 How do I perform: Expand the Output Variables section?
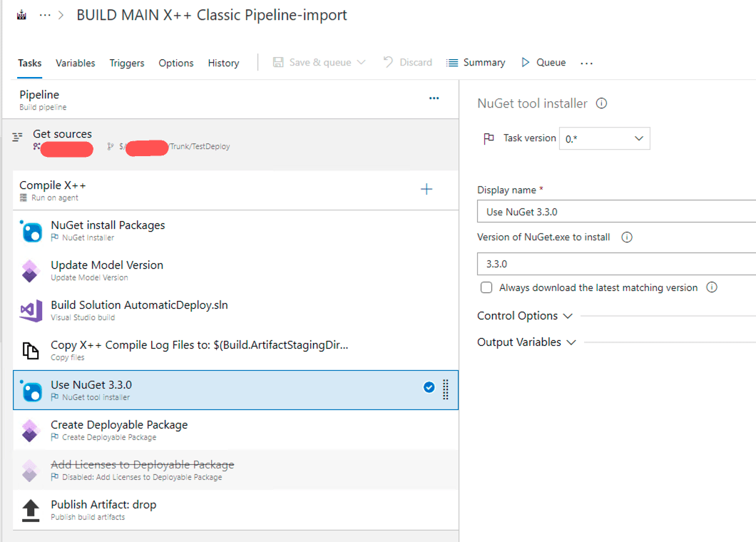point(526,342)
